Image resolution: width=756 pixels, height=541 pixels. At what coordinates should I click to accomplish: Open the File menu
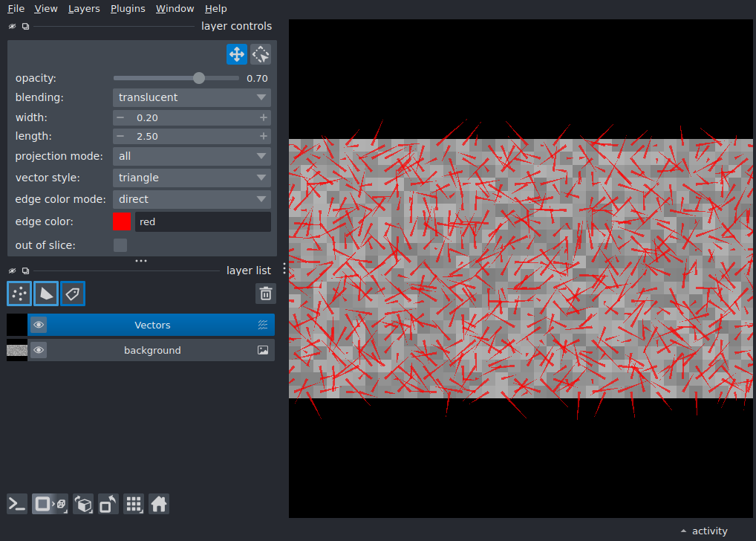[16, 9]
